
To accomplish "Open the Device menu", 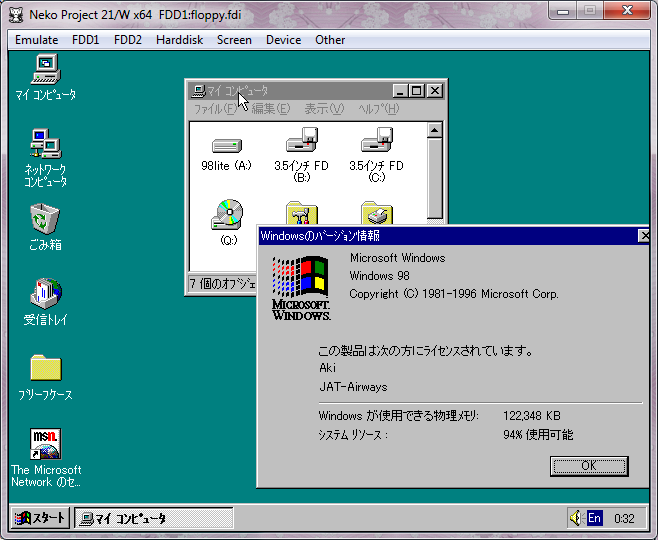I will click(283, 40).
